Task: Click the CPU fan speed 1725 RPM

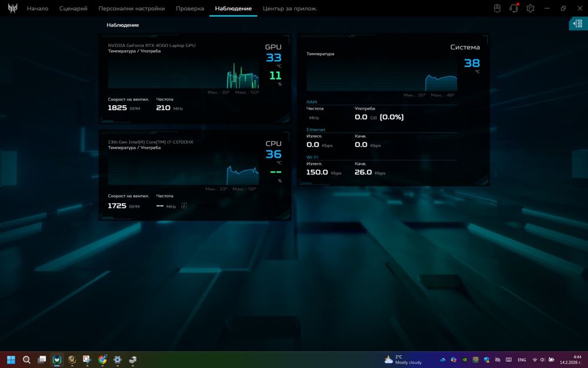Action: 123,205
